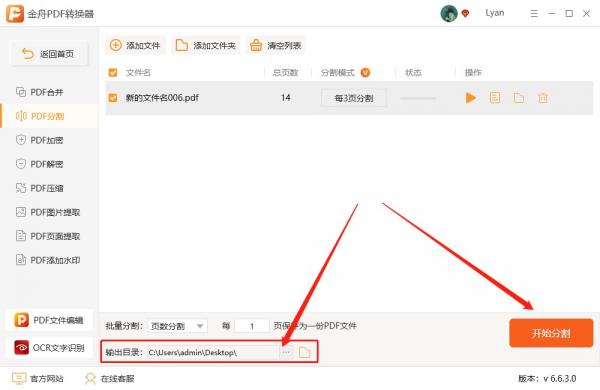Switch to PDF解密 in sidebar
Viewport: 600px width, 390px height.
[49, 164]
